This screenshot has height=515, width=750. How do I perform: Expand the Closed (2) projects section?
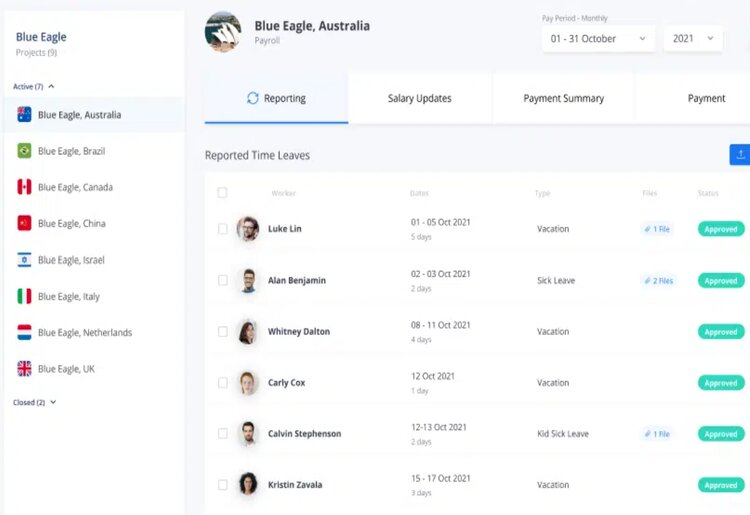(35, 402)
